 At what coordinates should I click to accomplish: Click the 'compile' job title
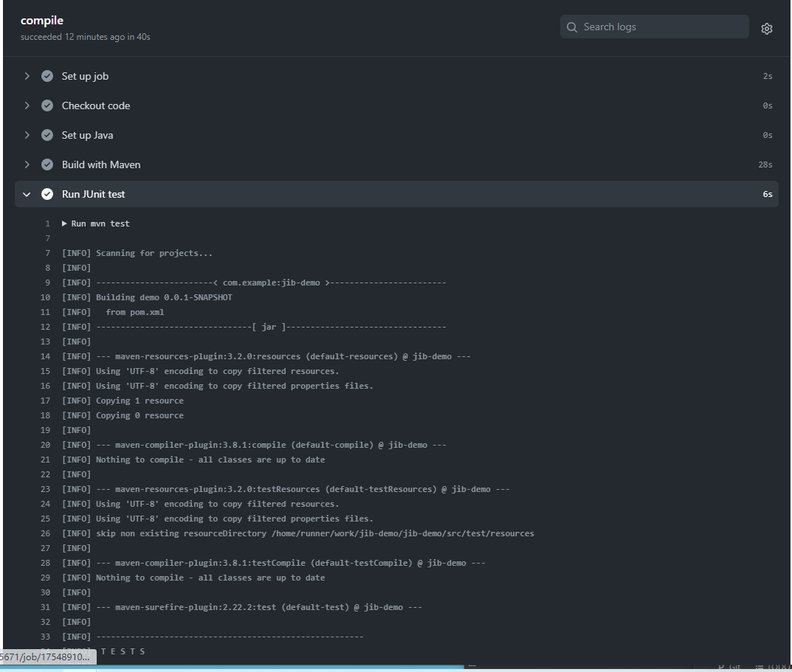(42, 21)
